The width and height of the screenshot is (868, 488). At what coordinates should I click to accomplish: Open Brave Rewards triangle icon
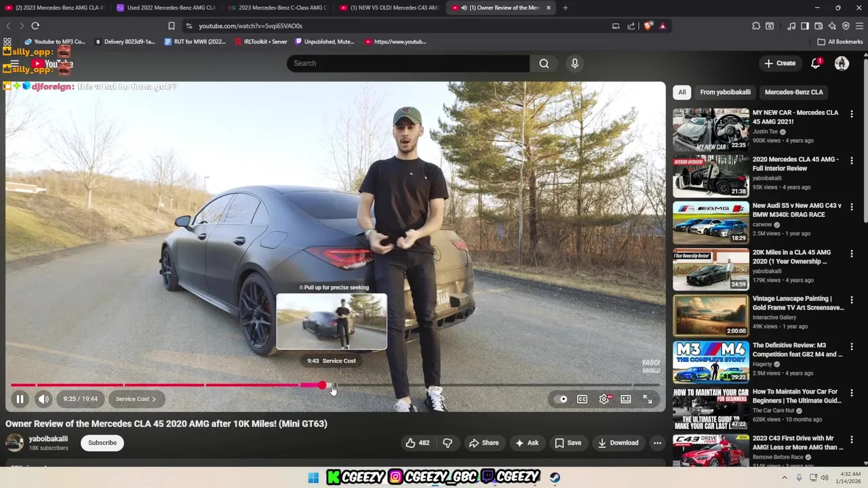663,26
